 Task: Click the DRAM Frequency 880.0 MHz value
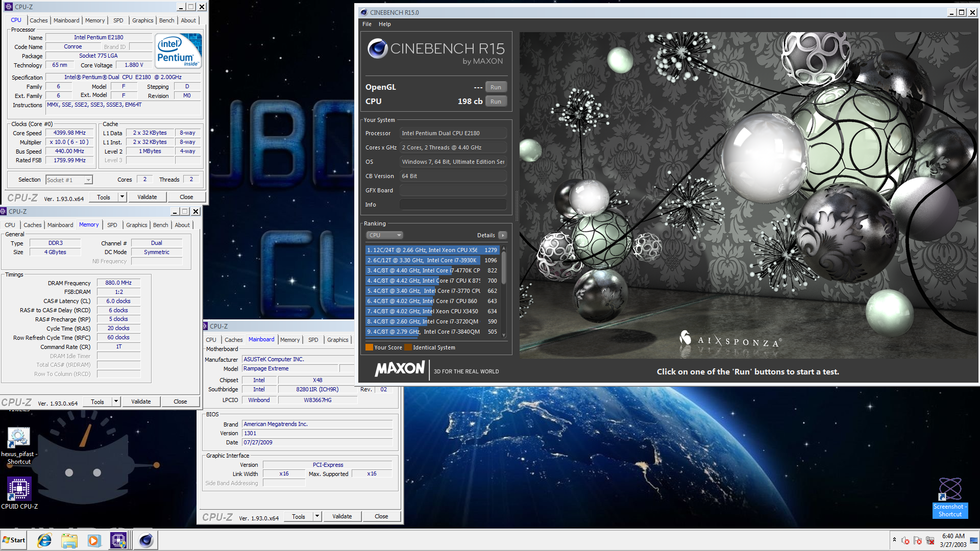118,283
